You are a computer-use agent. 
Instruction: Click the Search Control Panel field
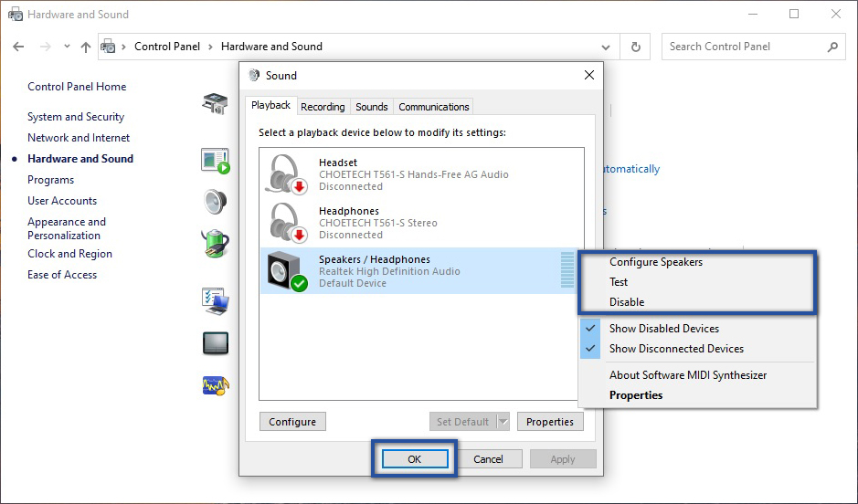[753, 47]
